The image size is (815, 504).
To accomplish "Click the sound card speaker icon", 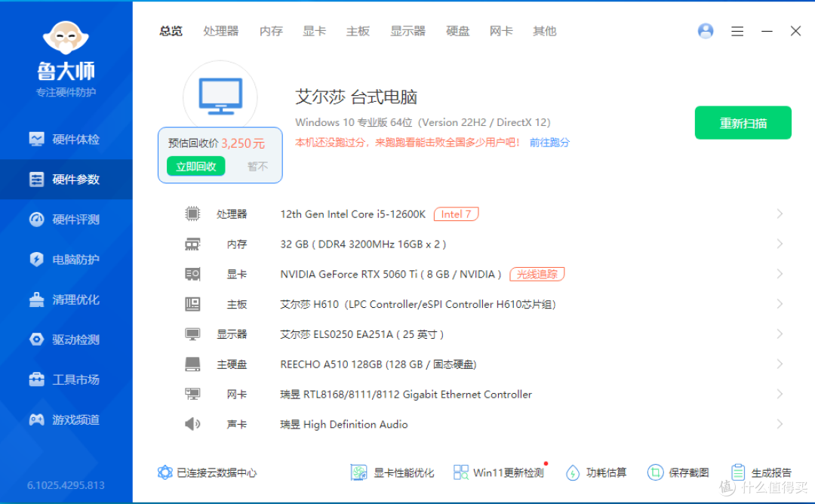I will (192, 424).
